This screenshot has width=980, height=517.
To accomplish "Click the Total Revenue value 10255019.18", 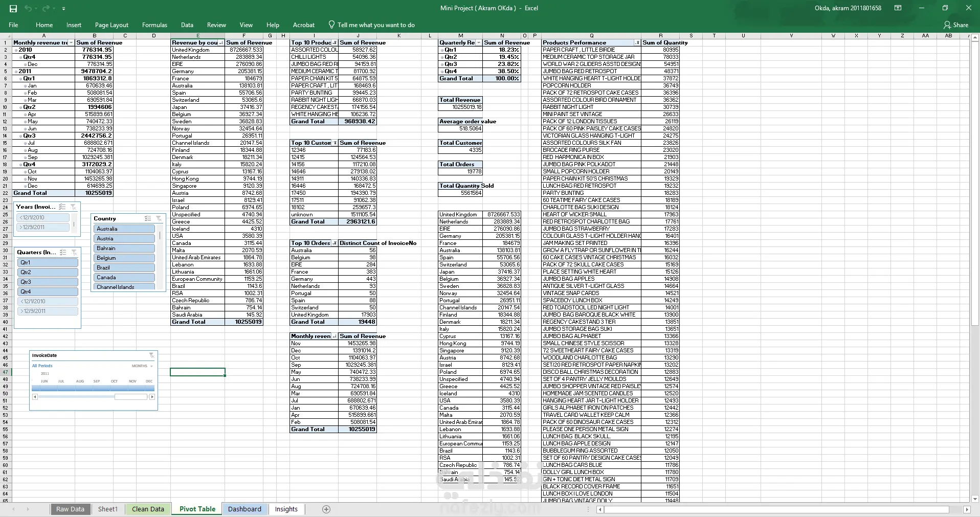I will [x=460, y=107].
